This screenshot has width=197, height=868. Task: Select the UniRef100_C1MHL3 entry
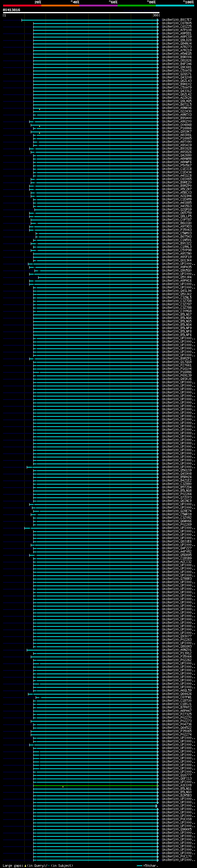[x=176, y=247]
